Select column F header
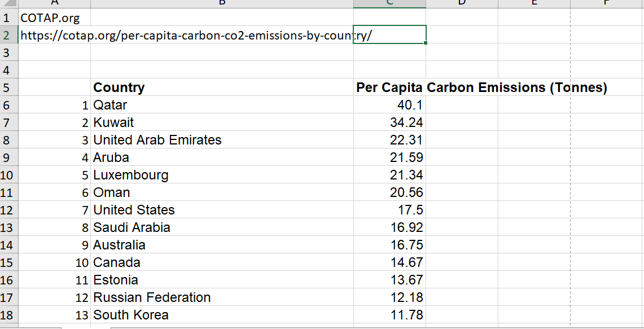Screen dimensions: 644x329 (607, 3)
